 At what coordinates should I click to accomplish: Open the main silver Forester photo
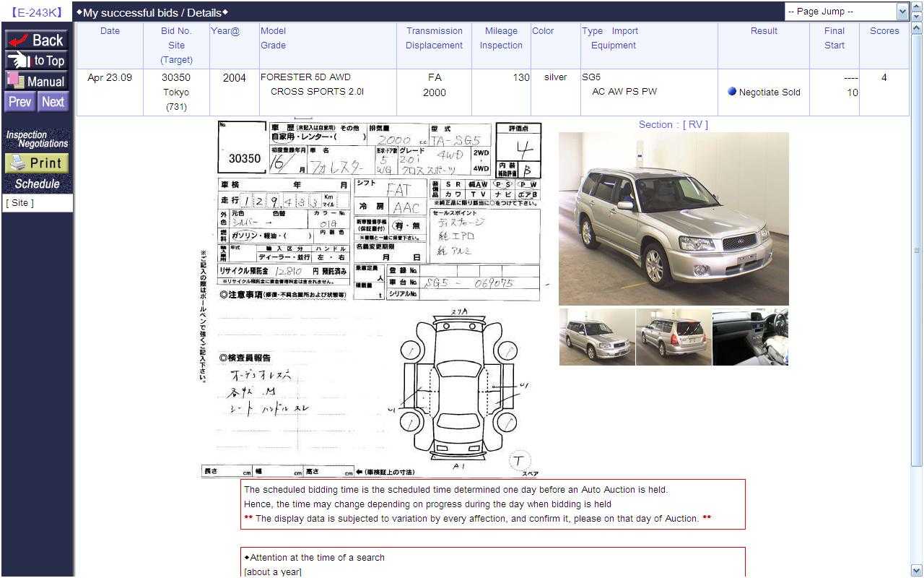pos(674,219)
